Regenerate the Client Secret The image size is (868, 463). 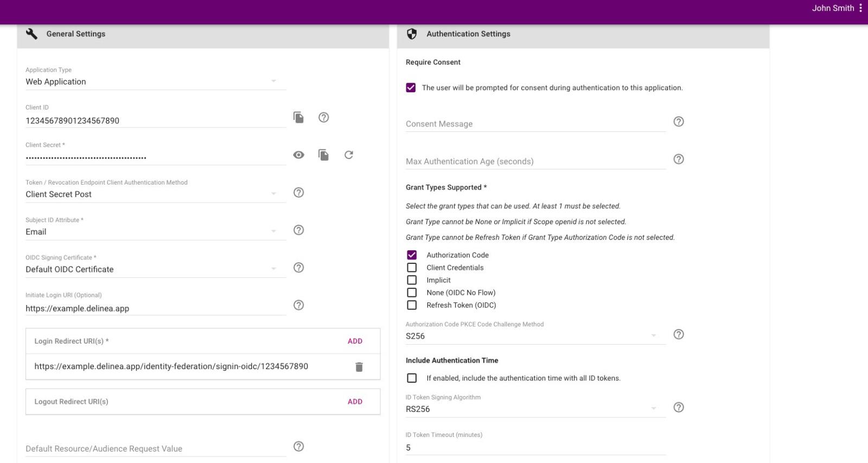(349, 155)
